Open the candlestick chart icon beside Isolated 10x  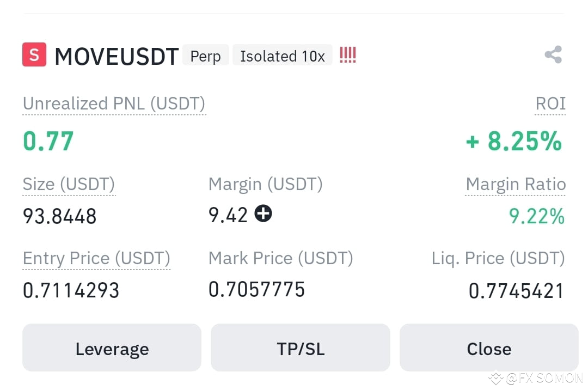point(347,54)
